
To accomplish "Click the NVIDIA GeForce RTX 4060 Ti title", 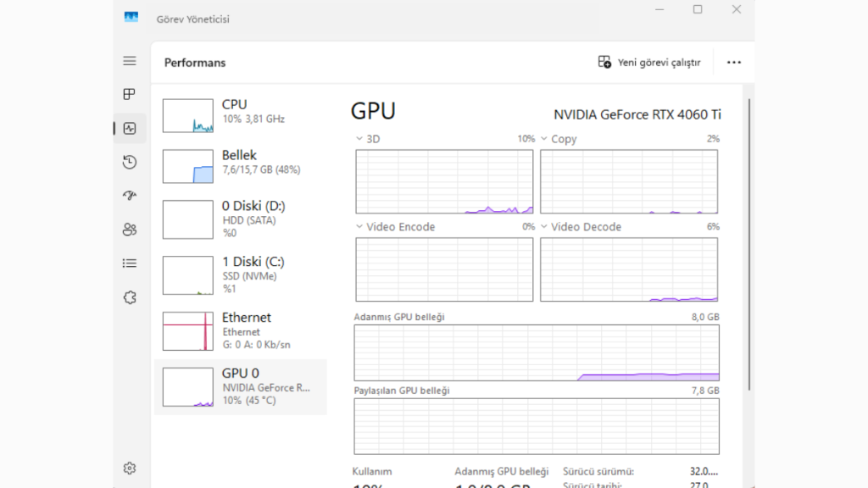I will 637,114.
